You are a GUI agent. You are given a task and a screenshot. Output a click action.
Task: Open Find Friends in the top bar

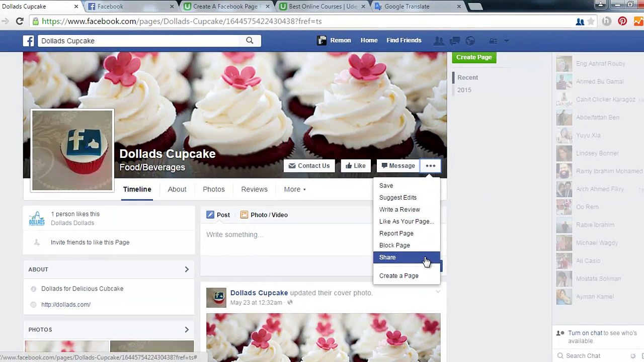tap(404, 41)
